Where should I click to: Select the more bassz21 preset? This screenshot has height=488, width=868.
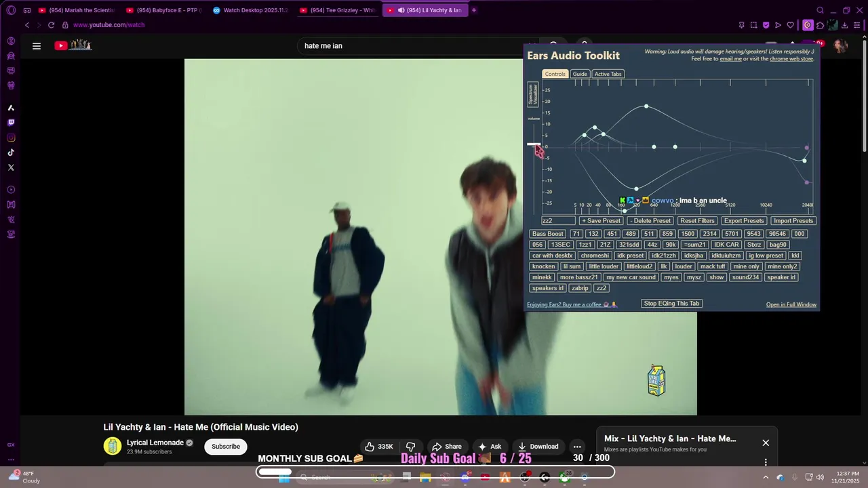pos(578,277)
